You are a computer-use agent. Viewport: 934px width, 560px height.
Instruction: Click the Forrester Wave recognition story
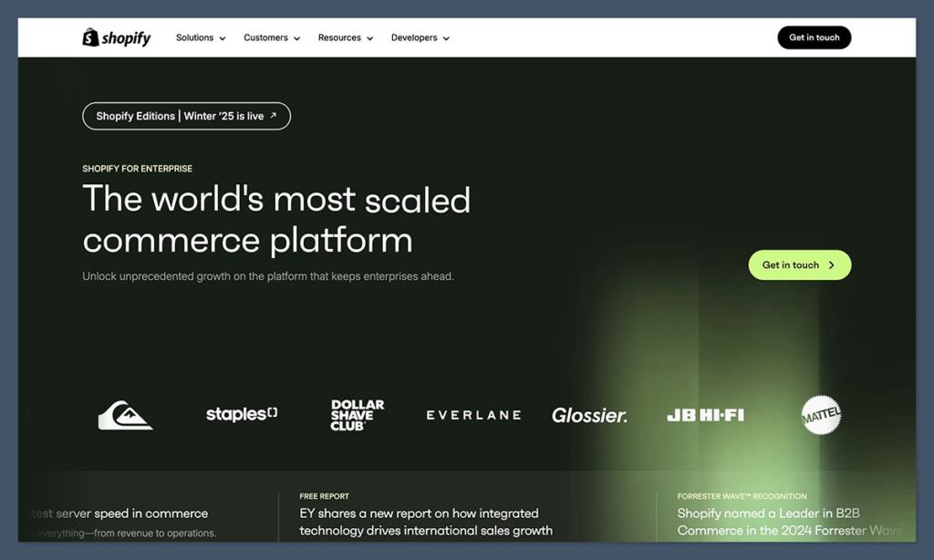click(x=784, y=521)
